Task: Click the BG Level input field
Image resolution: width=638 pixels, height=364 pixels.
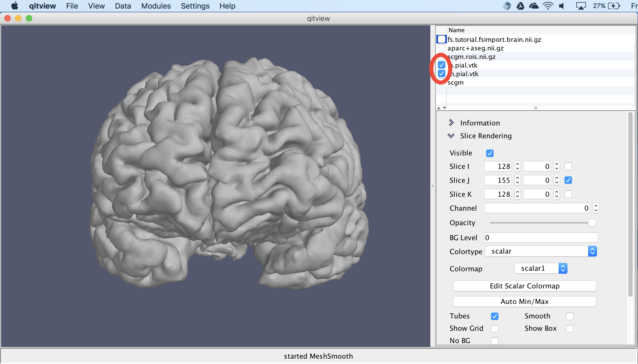Action: pos(541,238)
